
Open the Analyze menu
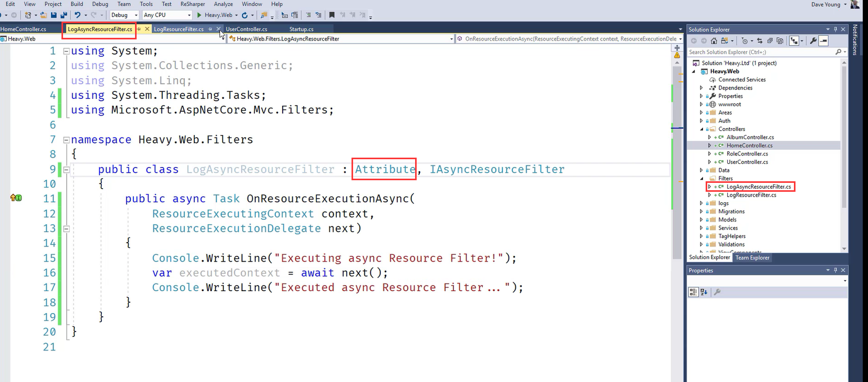[223, 4]
